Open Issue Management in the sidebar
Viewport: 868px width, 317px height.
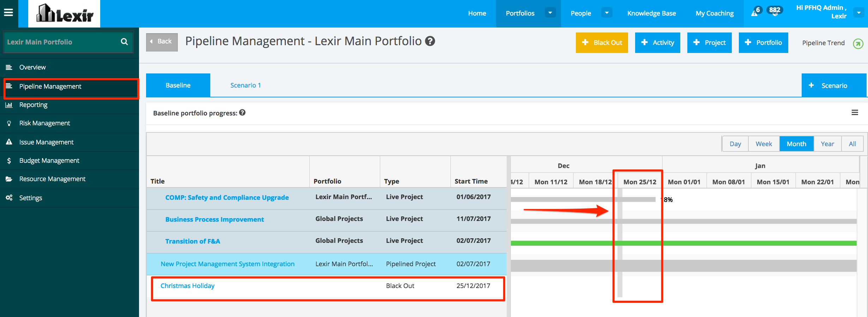point(70,142)
